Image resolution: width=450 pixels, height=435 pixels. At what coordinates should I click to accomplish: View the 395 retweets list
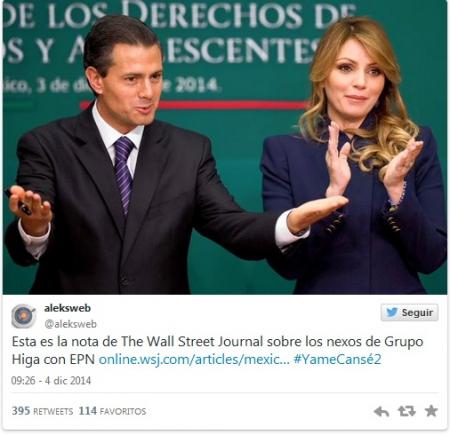point(42,411)
